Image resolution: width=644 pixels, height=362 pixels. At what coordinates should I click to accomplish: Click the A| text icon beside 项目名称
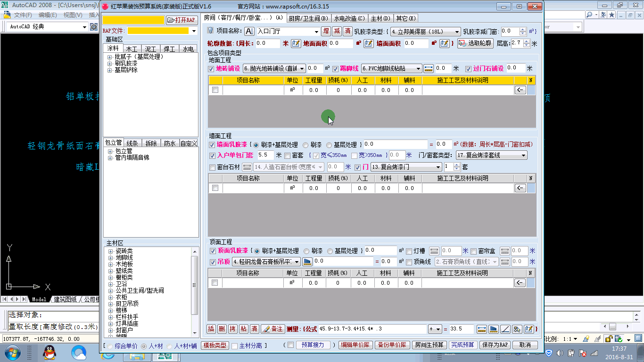tap(249, 32)
